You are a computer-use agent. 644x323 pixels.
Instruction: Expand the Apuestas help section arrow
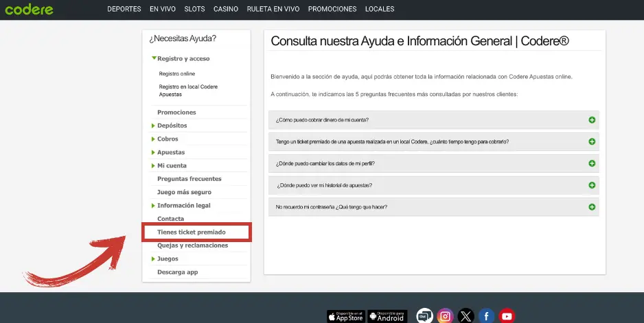point(153,152)
